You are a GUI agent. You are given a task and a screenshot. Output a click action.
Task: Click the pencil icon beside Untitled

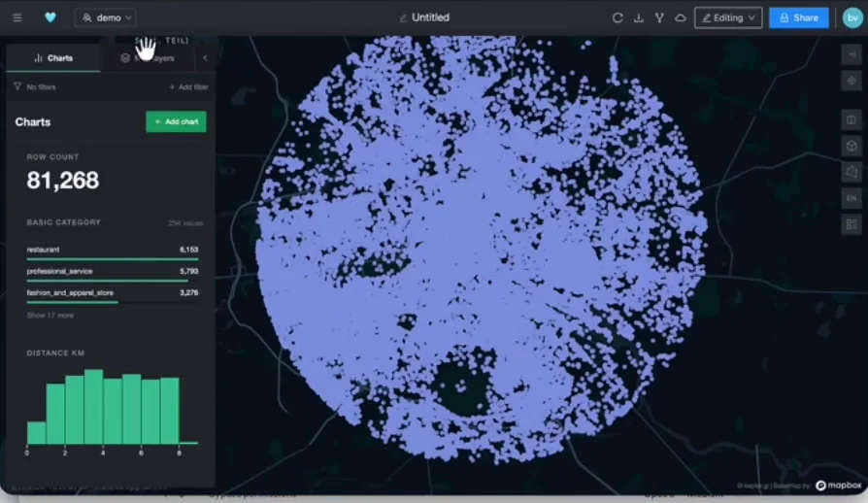pos(403,18)
